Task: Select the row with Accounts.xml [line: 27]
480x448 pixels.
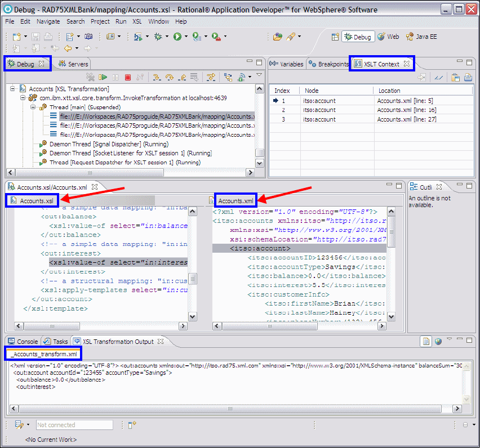Action: (x=371, y=119)
